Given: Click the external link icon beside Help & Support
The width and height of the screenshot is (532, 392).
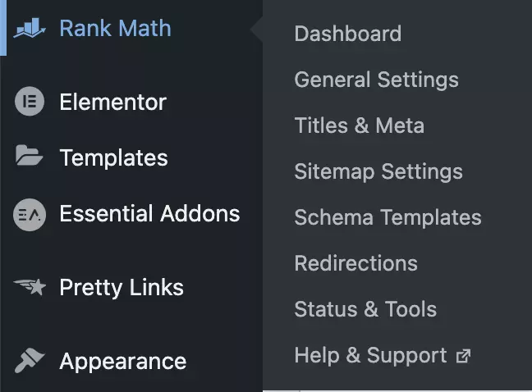Looking at the screenshot, I should (x=464, y=356).
